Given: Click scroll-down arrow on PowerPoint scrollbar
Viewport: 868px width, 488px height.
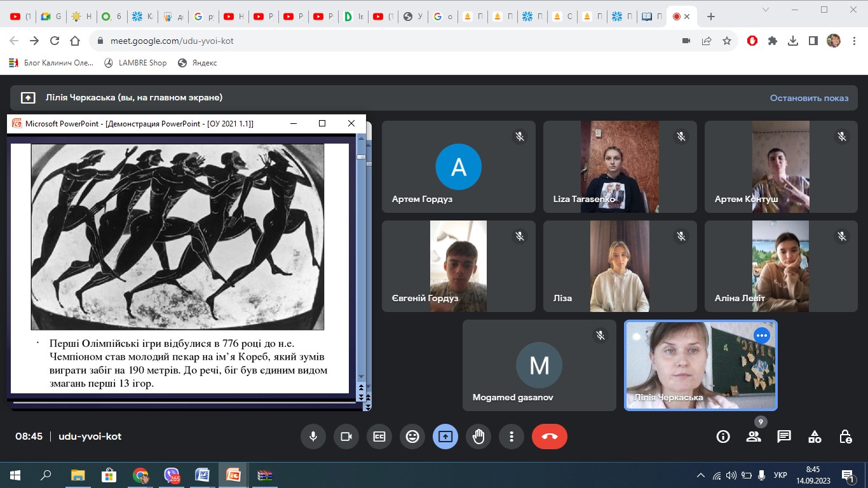Looking at the screenshot, I should click(x=362, y=376).
